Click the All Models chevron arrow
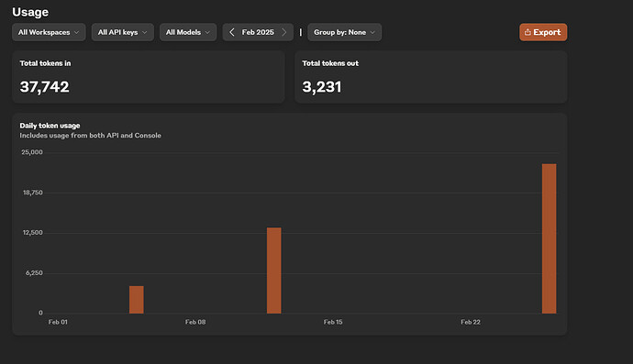 click(x=207, y=32)
